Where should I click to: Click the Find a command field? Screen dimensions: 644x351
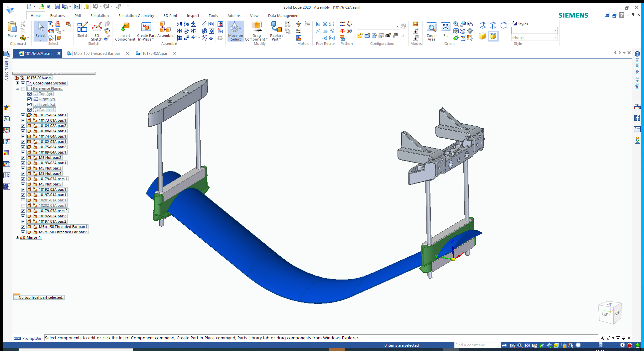(477, 345)
